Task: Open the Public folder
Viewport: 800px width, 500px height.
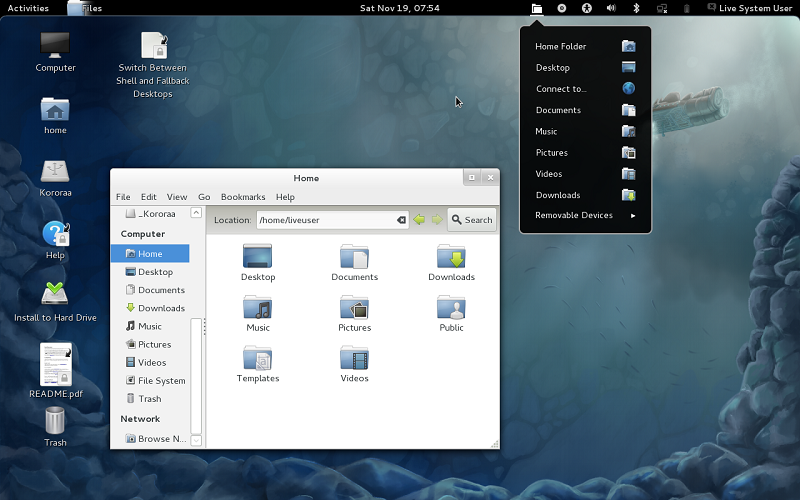Action: pos(451,308)
